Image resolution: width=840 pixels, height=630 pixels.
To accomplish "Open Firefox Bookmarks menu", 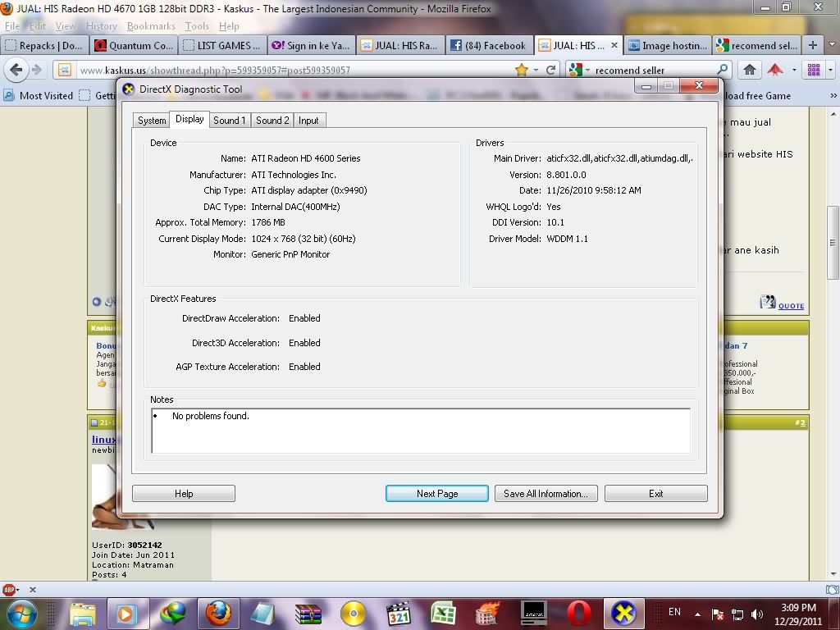I will 151,25.
